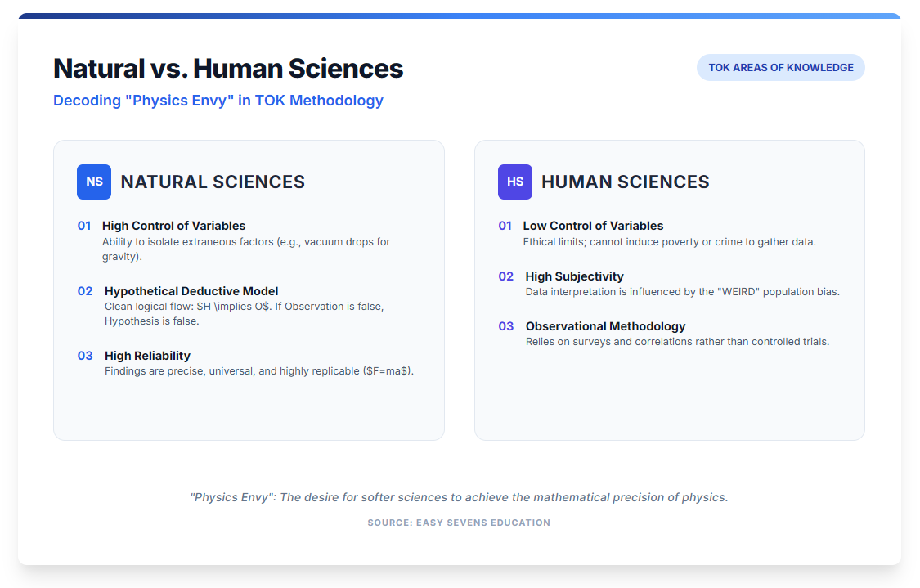Click the Natural vs. Human Sciences title

[228, 68]
